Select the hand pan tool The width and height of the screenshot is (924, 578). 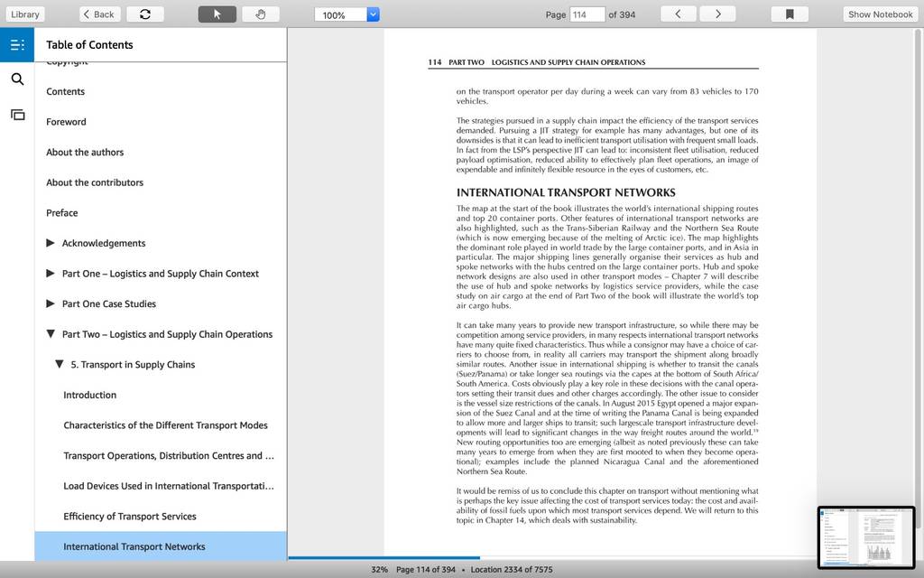pyautogui.click(x=261, y=14)
